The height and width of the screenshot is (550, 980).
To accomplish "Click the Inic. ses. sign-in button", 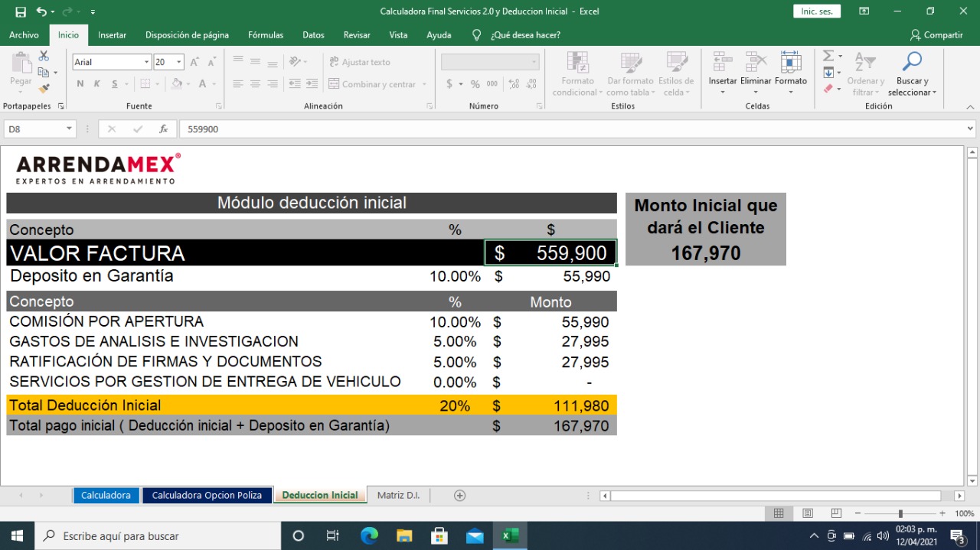I will tap(817, 11).
